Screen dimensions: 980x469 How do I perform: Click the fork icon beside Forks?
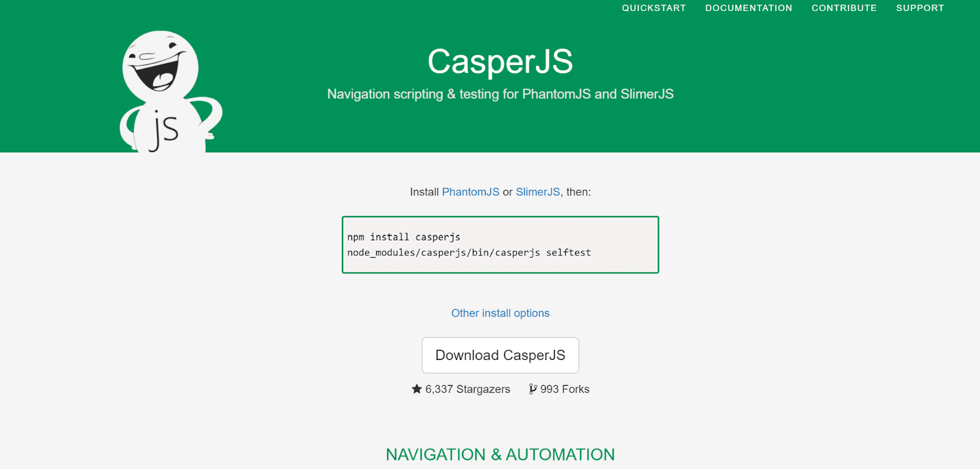[x=533, y=389]
